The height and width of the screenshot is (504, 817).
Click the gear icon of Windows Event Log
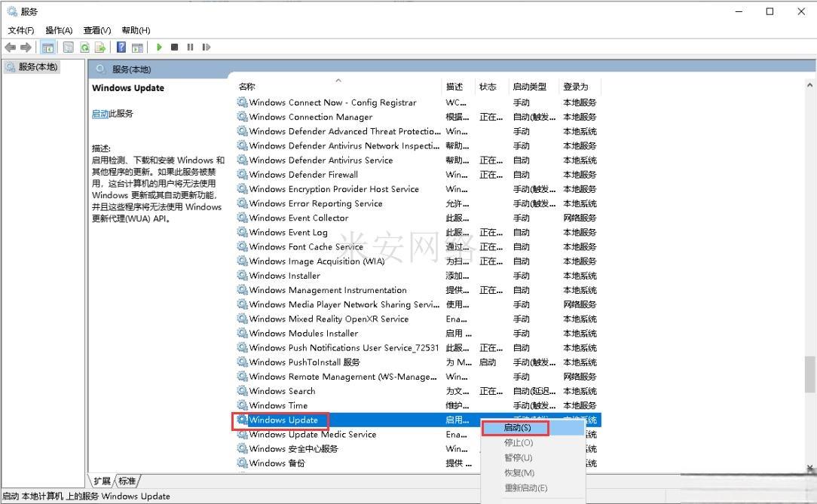tap(242, 232)
